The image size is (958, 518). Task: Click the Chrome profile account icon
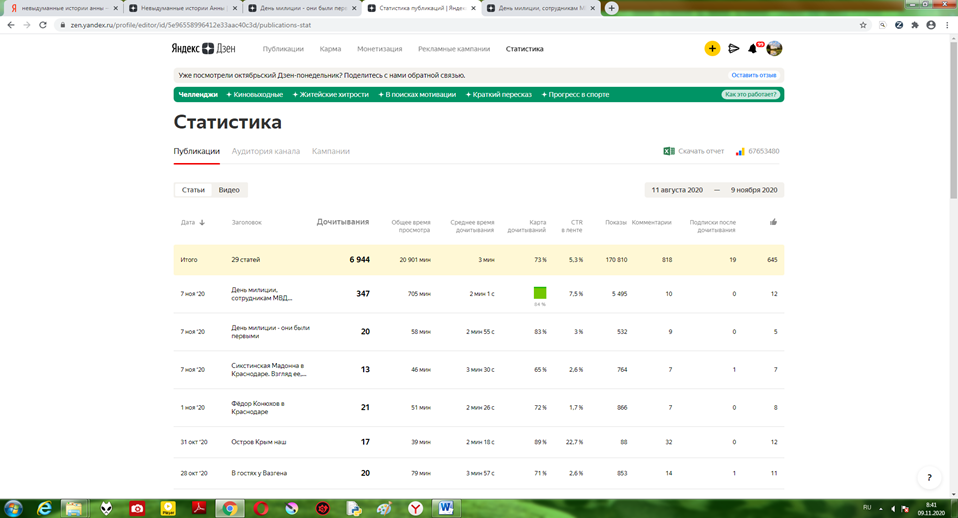click(931, 25)
